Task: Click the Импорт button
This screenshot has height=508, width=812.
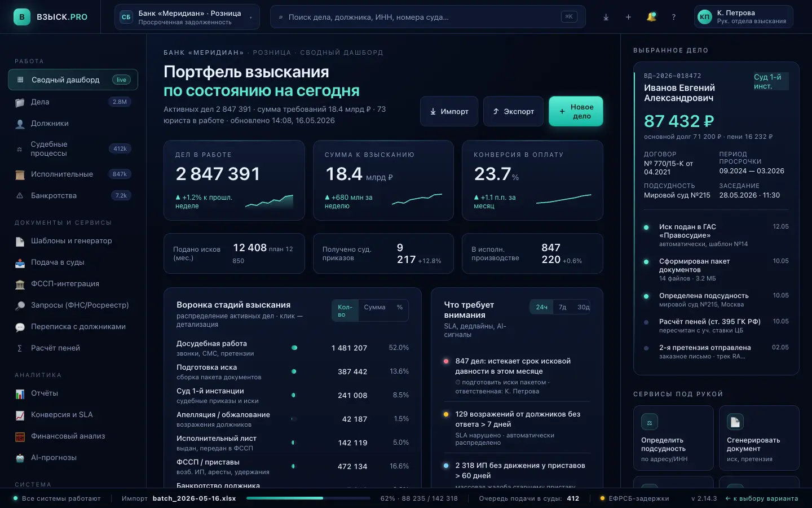Action: click(x=449, y=111)
